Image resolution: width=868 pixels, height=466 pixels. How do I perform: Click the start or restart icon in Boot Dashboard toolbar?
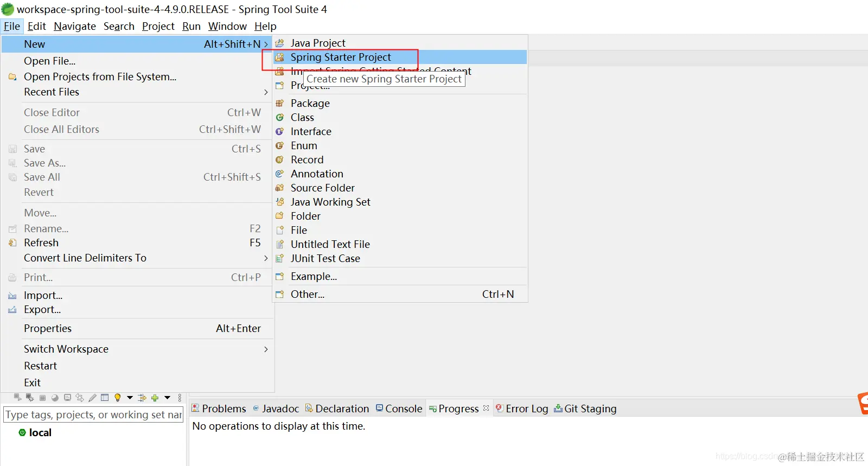pos(18,398)
